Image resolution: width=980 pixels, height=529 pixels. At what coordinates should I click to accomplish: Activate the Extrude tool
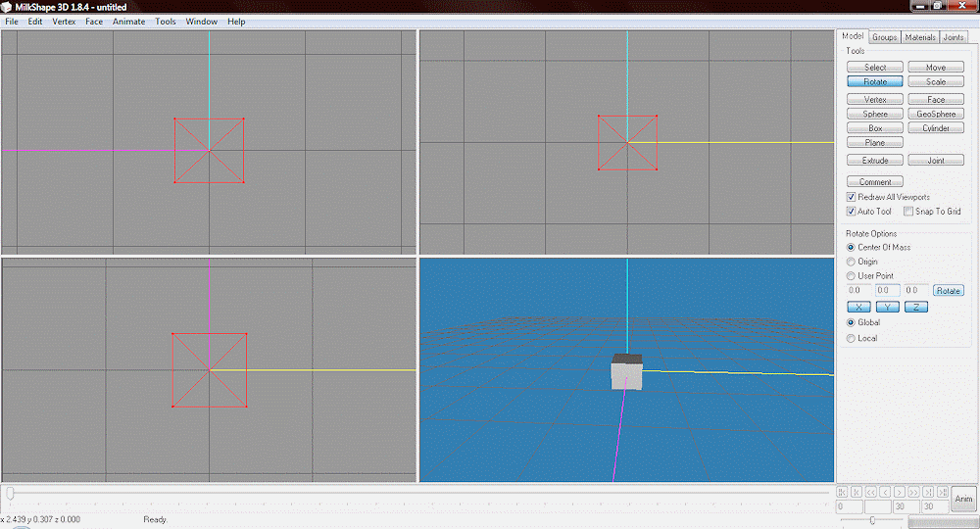pyautogui.click(x=874, y=160)
